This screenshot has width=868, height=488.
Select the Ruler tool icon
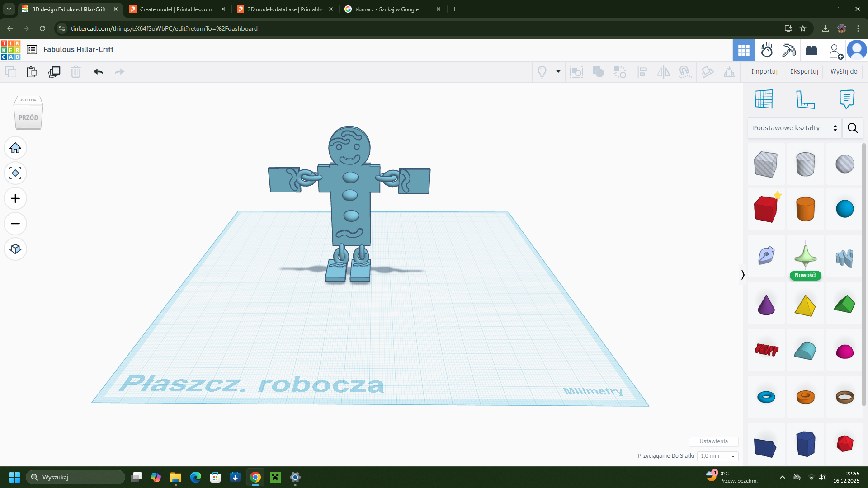click(805, 99)
